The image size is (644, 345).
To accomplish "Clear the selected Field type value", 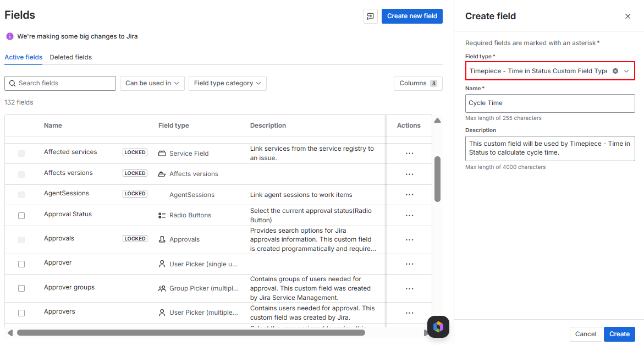I will 615,71.
